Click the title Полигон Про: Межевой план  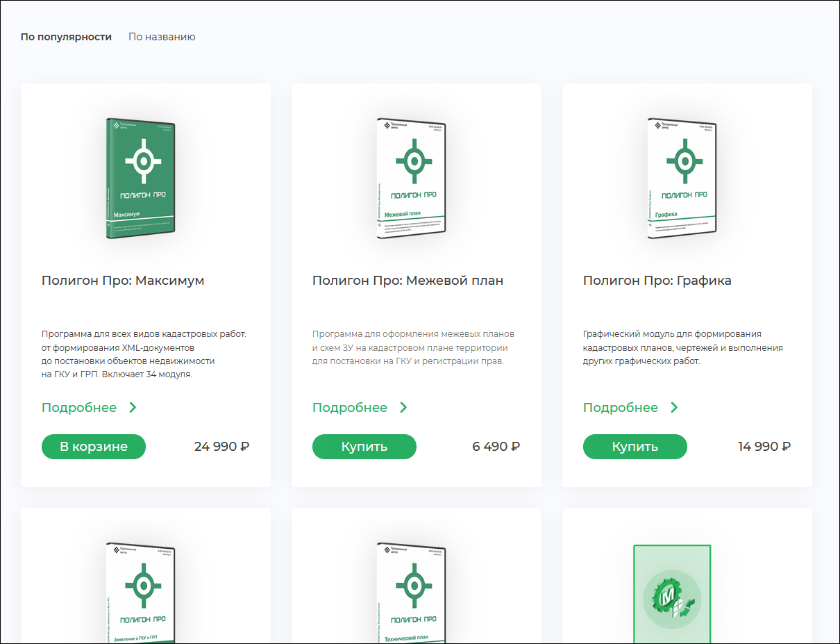pyautogui.click(x=408, y=281)
